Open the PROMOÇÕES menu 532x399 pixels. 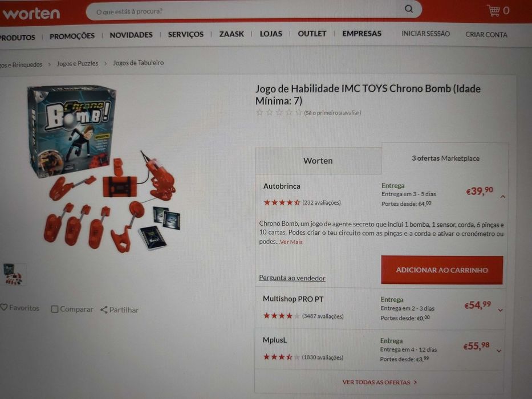click(72, 36)
